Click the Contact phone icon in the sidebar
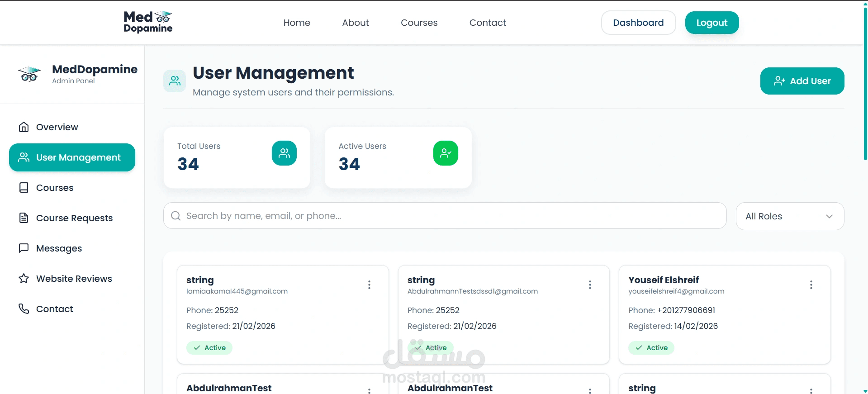Image resolution: width=868 pixels, height=394 pixels. click(24, 309)
